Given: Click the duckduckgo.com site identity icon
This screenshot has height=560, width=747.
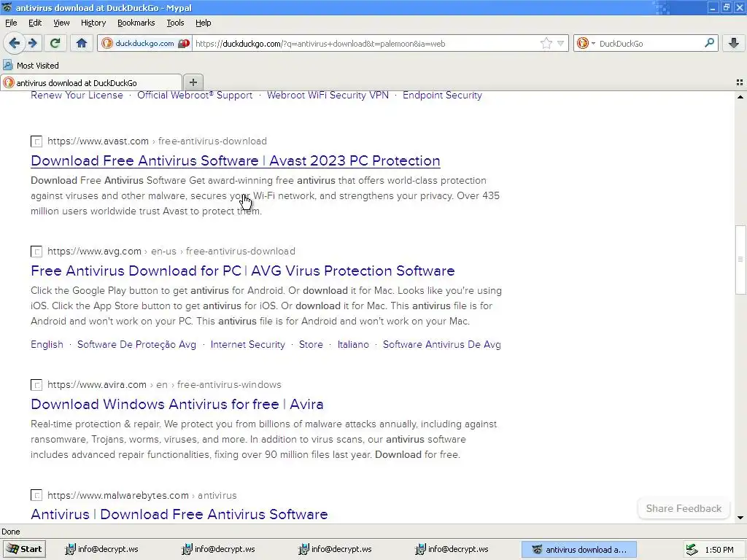Looking at the screenshot, I should (107, 43).
